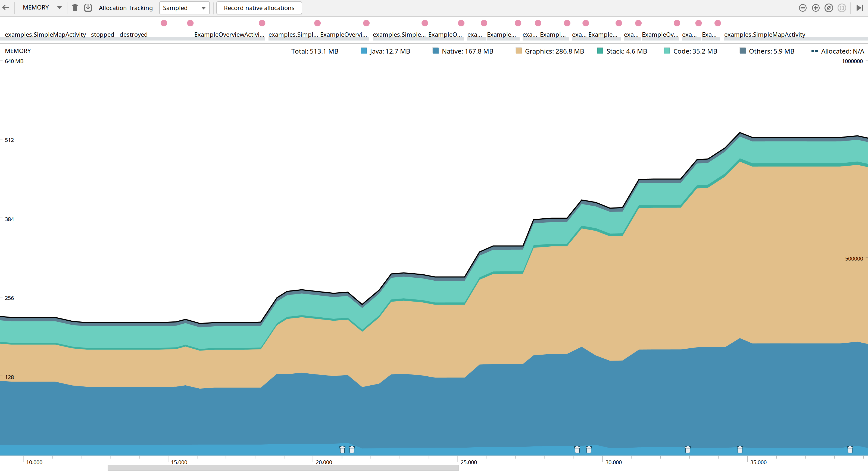
Task: Click the Java memory legend swatch
Action: tap(363, 51)
